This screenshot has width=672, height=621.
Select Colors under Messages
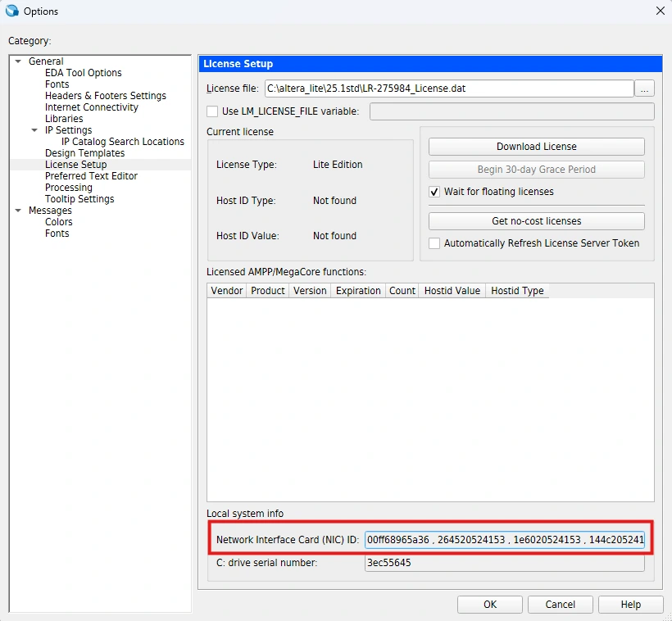[58, 222]
